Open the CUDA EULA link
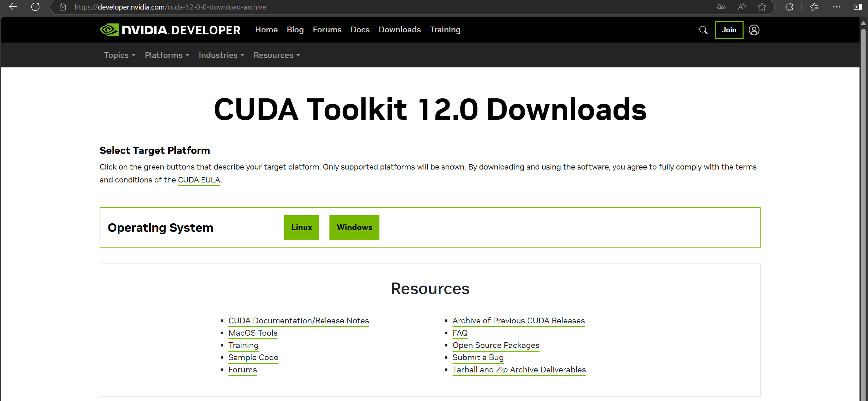This screenshot has height=401, width=868. (x=199, y=180)
